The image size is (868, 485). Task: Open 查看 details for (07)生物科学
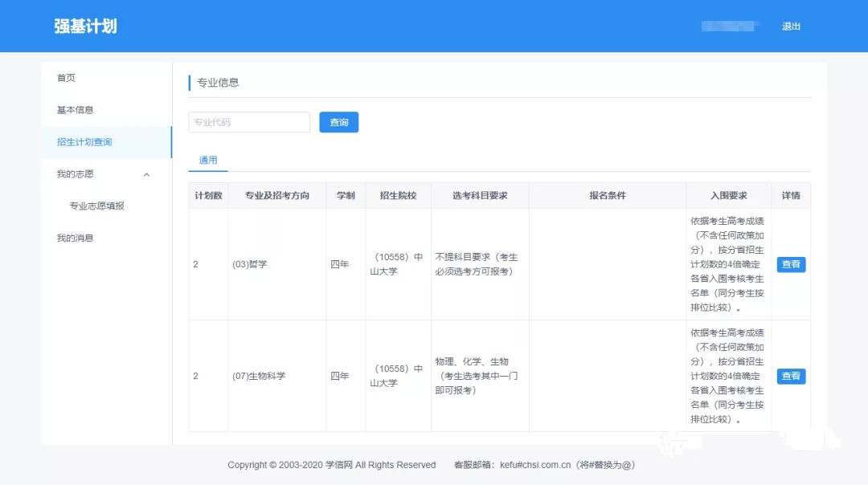tap(791, 376)
